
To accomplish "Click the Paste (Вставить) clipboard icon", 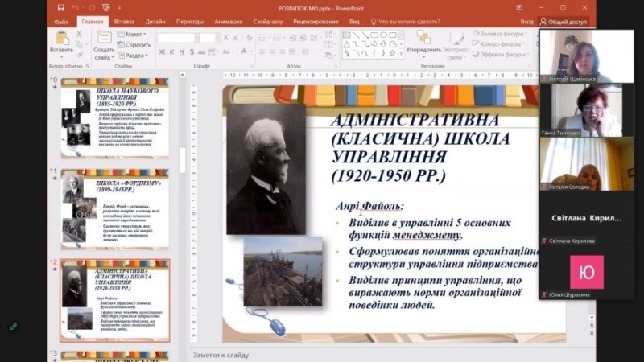I will [x=60, y=42].
